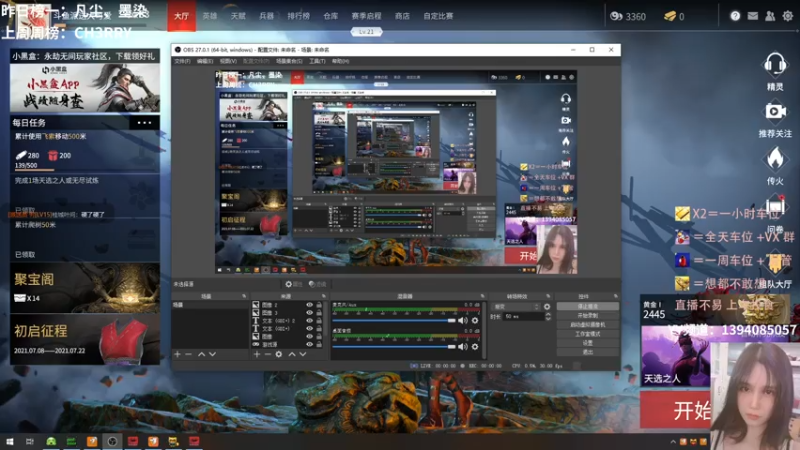Click the 桌面音频 volume slider
The width and height of the screenshot is (800, 450).
click(x=394, y=346)
